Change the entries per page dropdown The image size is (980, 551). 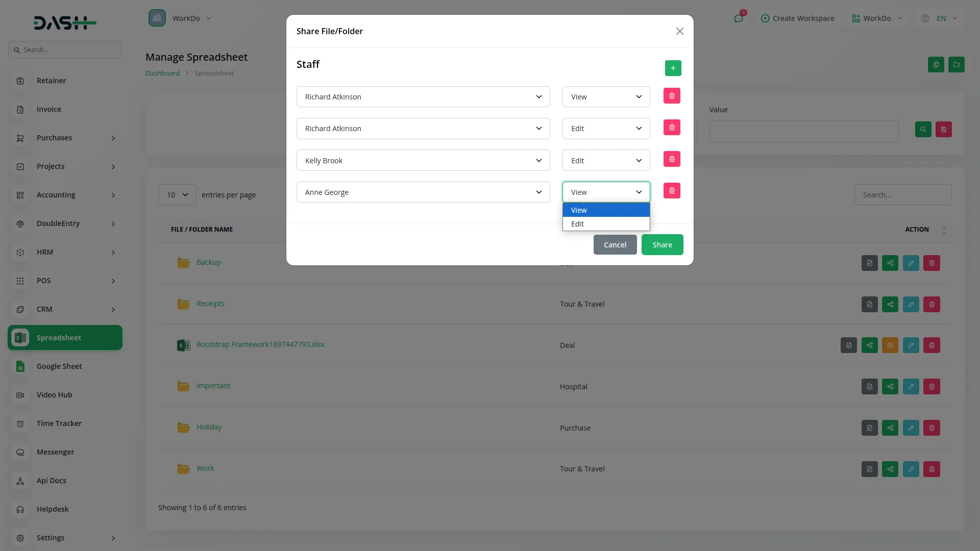(177, 195)
